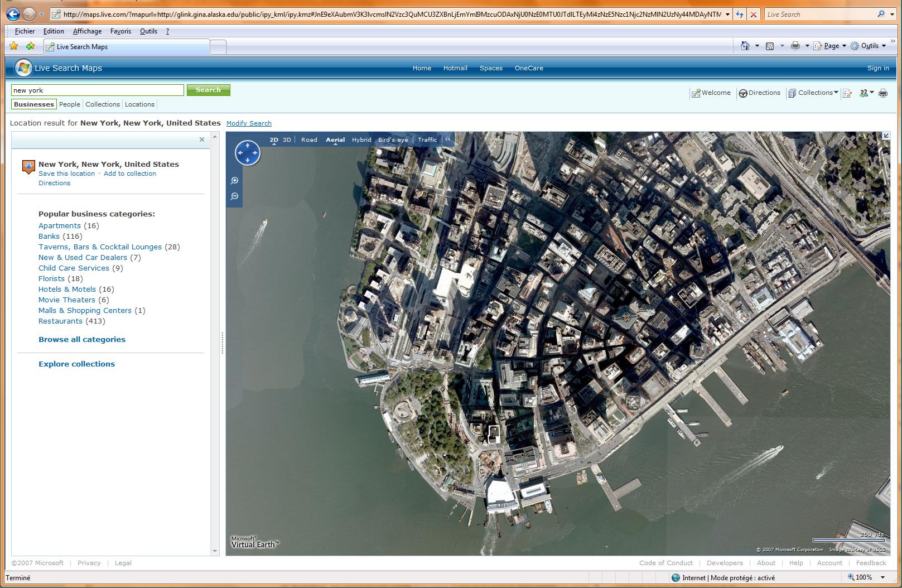Click the status bar zoom level control
The width and height of the screenshot is (902, 588).
[866, 577]
